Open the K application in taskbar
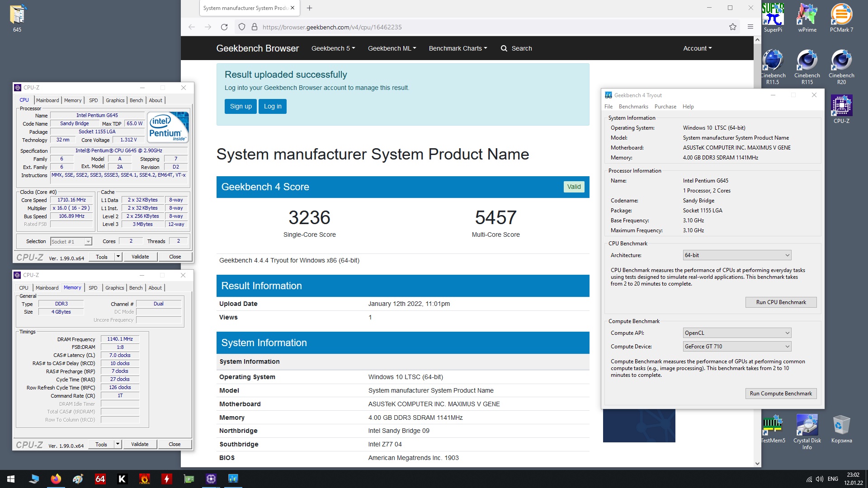Viewport: 868px width, 488px height. (122, 479)
